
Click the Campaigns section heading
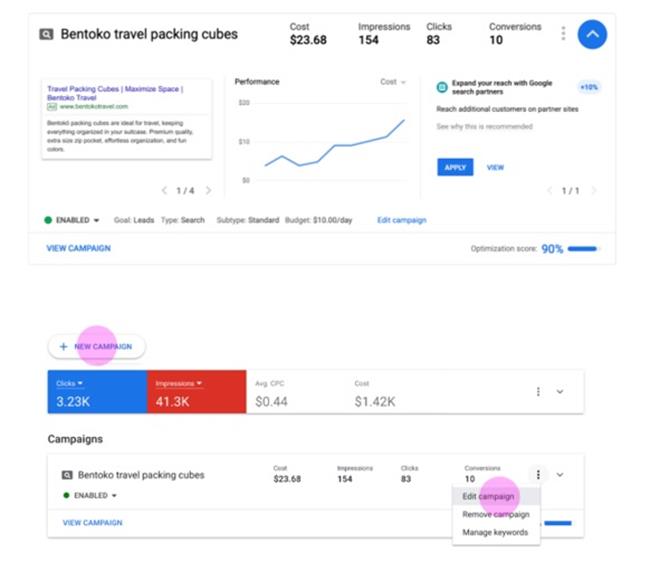[75, 439]
